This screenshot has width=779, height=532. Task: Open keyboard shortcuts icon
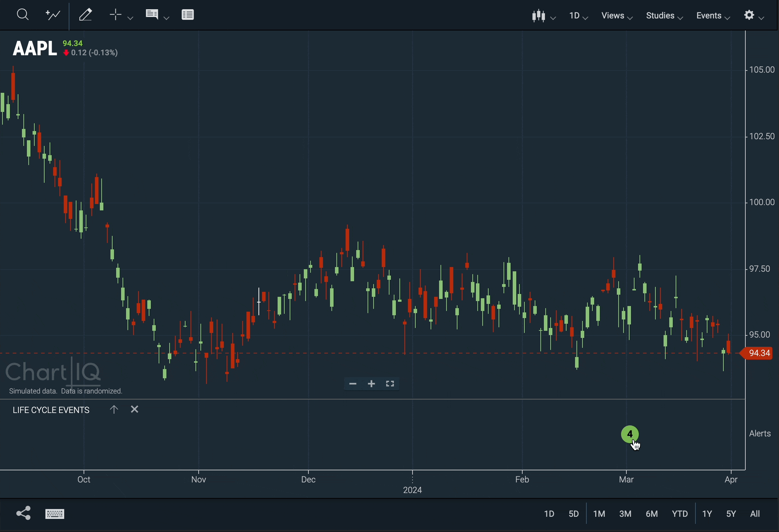coord(55,514)
